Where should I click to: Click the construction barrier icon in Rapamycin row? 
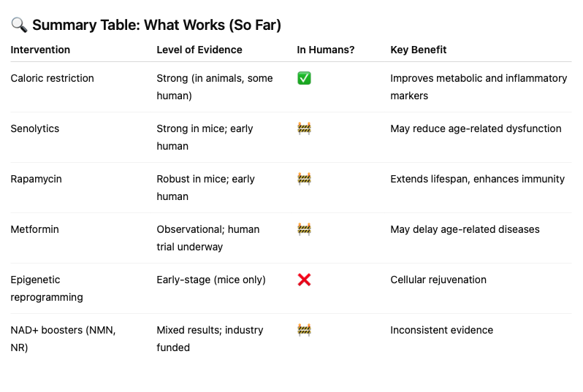304,179
